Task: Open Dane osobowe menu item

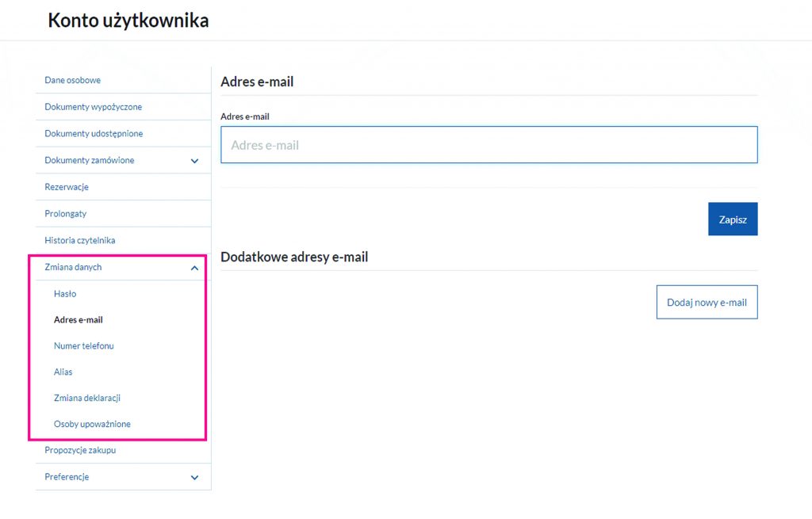Action: pyautogui.click(x=72, y=80)
